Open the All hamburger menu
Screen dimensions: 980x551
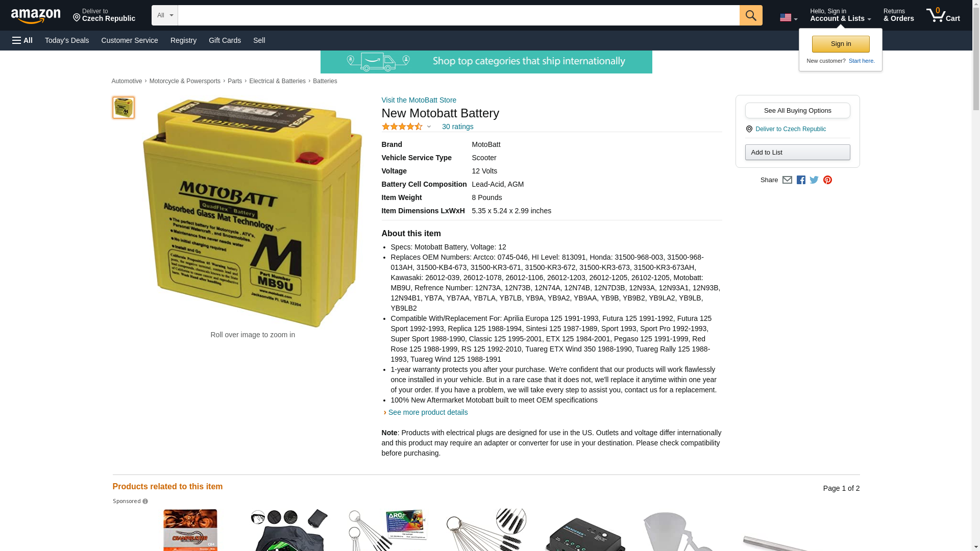(22, 40)
